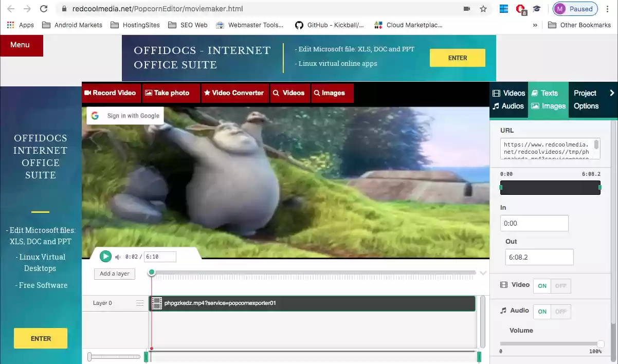The image size is (618, 364).
Task: Switch Video toggle to ON
Action: point(542,286)
